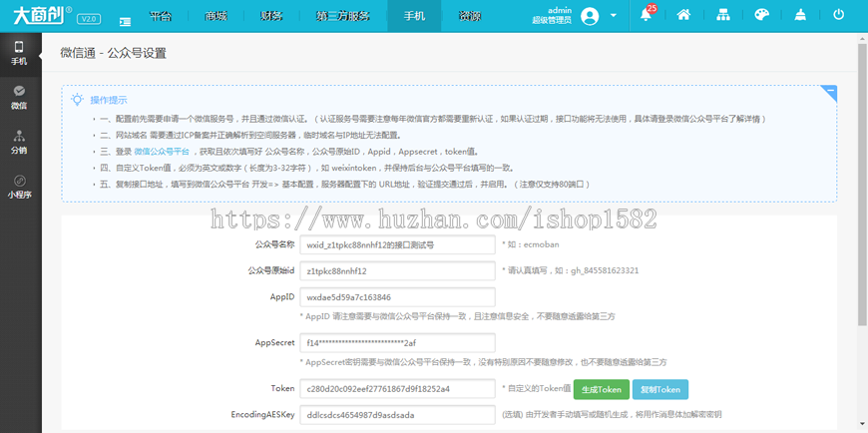Click the 生成Token button
Screen dimensions: 868x433
point(602,389)
